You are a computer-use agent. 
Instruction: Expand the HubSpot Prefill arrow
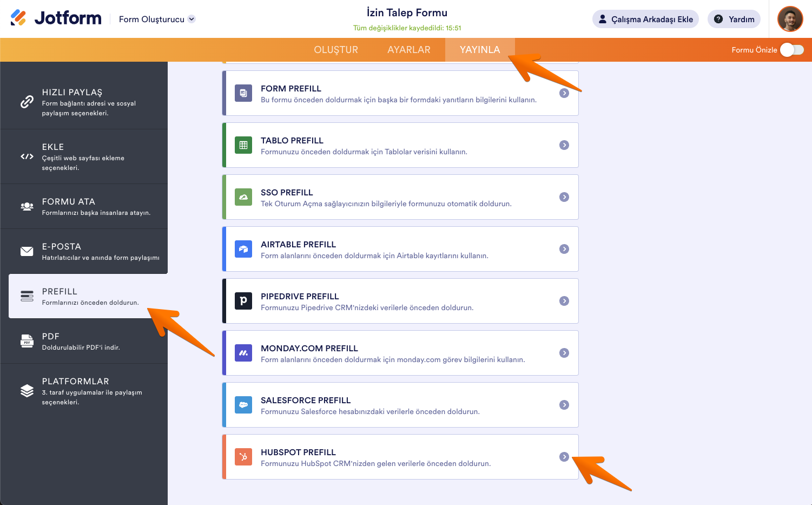(564, 457)
